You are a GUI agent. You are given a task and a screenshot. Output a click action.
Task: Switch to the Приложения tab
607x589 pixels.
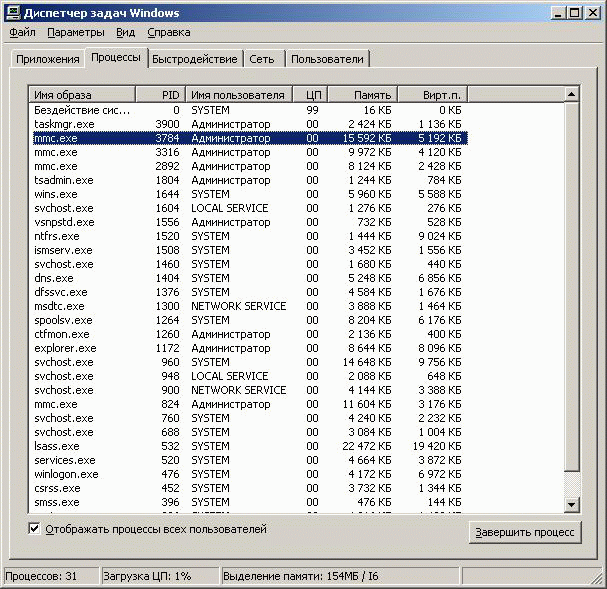point(47,60)
